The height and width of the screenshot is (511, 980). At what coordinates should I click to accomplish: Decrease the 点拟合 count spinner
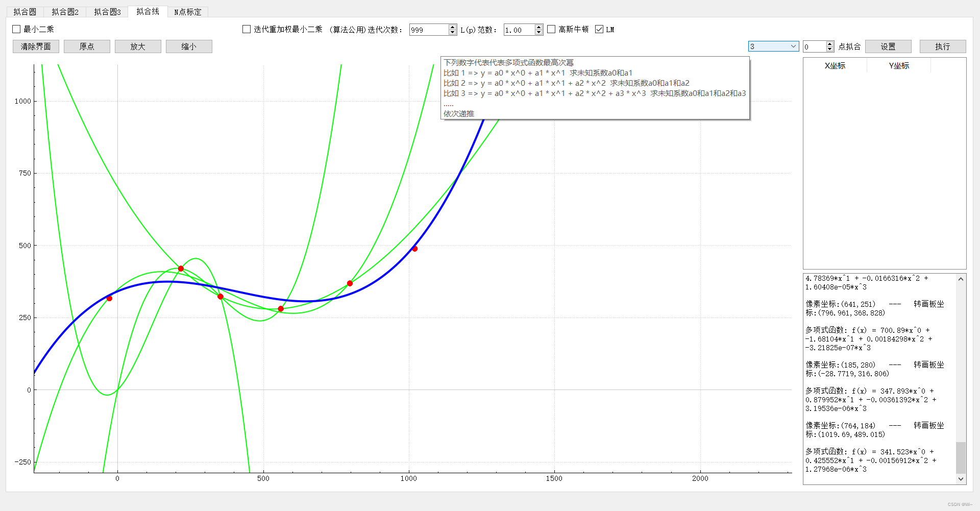pyautogui.click(x=830, y=50)
